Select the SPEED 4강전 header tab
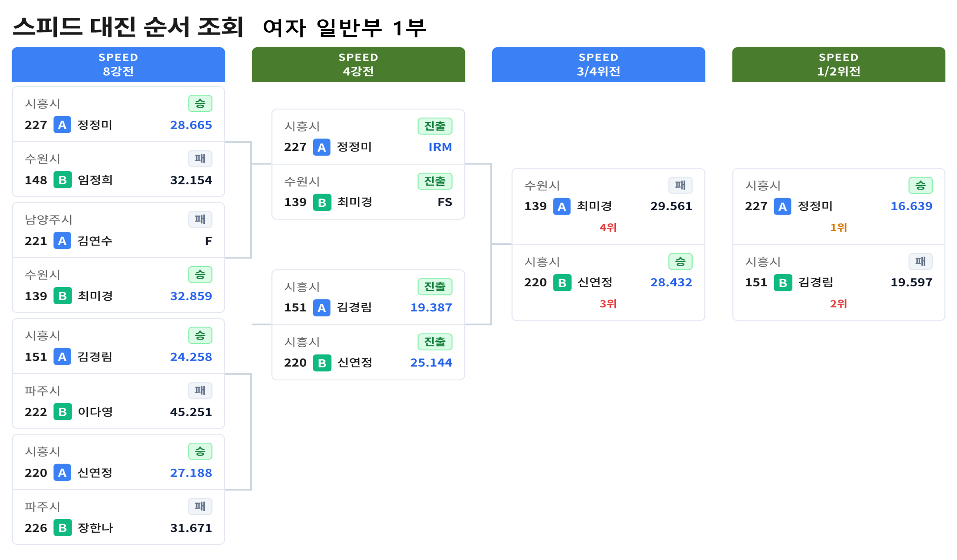The width and height of the screenshot is (957, 560). point(358,64)
